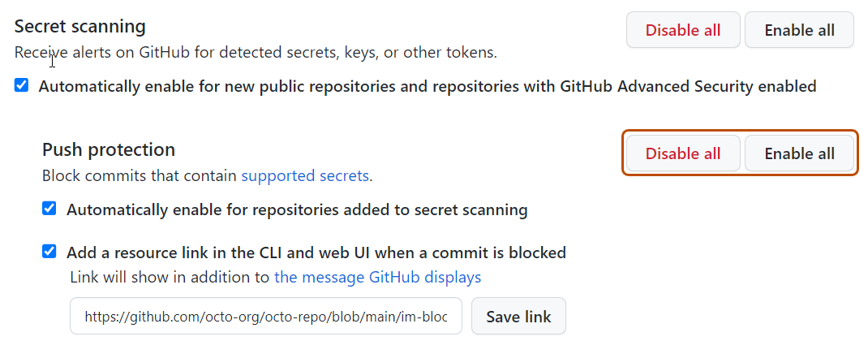Focus the resource link URL field
Viewport: 868px width, 341px height.
coord(265,317)
